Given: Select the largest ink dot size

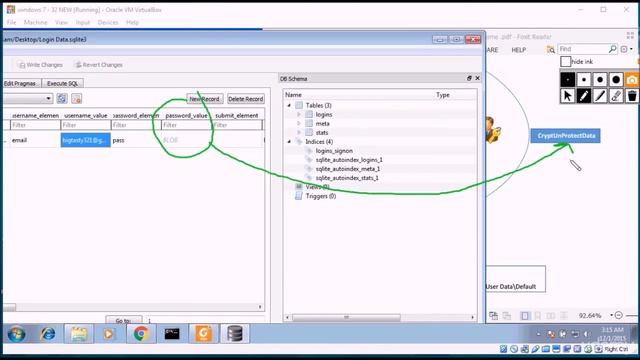Looking at the screenshot, I should pyautogui.click(x=616, y=80).
